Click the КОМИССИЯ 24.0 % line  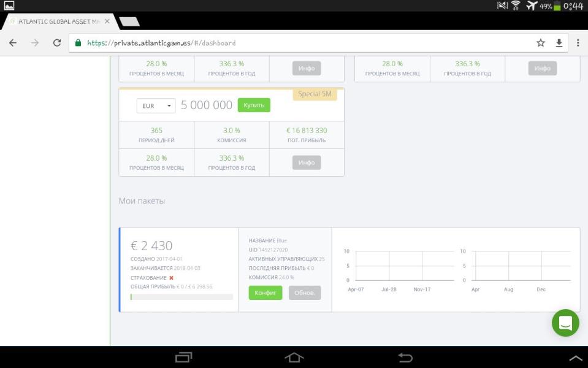pos(271,277)
